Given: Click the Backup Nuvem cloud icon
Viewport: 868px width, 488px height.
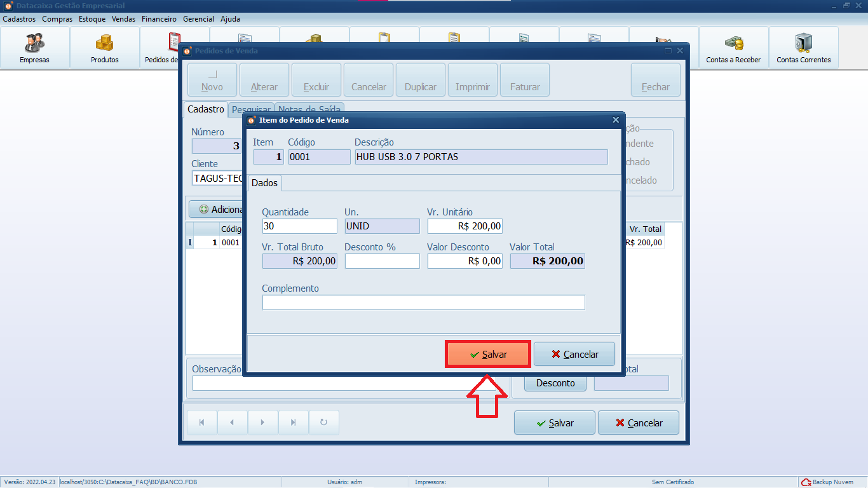Looking at the screenshot, I should tap(806, 482).
